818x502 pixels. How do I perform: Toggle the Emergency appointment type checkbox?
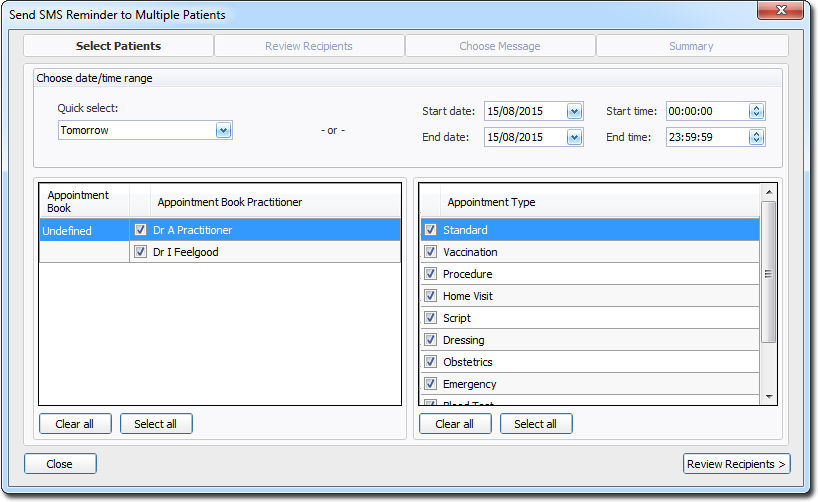[430, 384]
